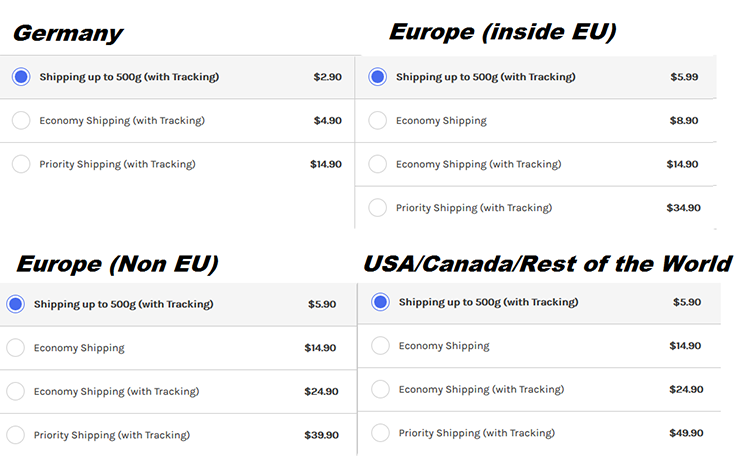Pick Rest of World Priority Shipping at $49.90

(x=380, y=433)
